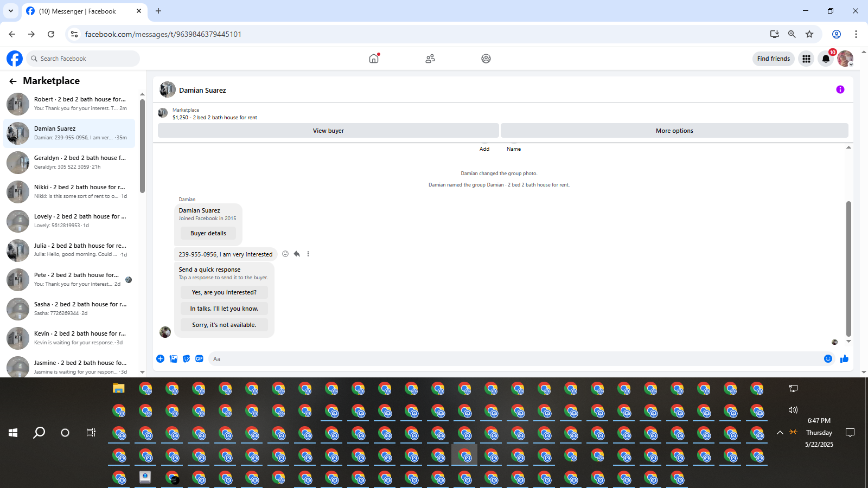Go back using the Marketplace arrow

tap(13, 81)
